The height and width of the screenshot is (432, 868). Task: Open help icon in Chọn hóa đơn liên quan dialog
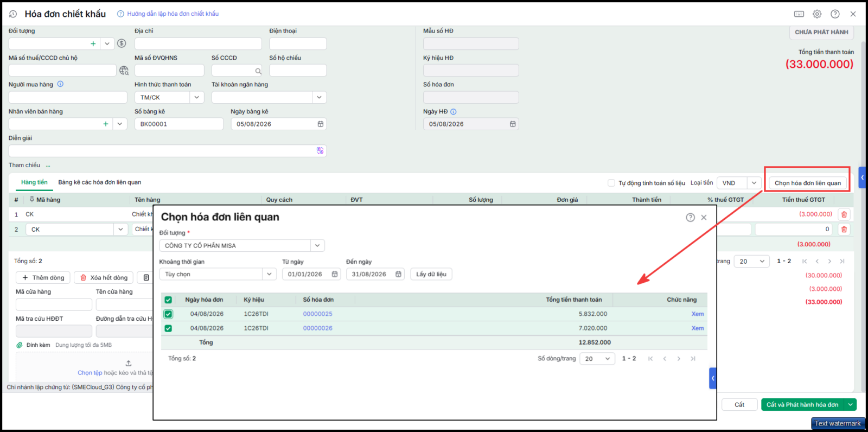[x=690, y=218]
